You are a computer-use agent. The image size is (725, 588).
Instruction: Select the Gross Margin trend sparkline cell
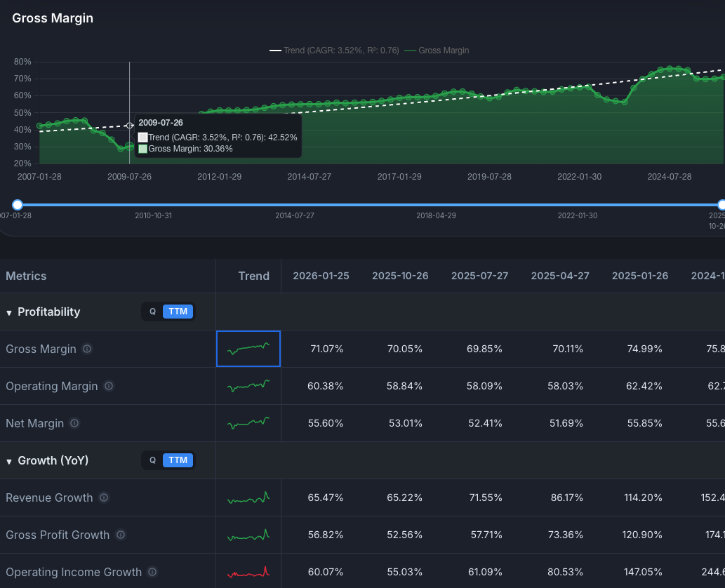248,349
